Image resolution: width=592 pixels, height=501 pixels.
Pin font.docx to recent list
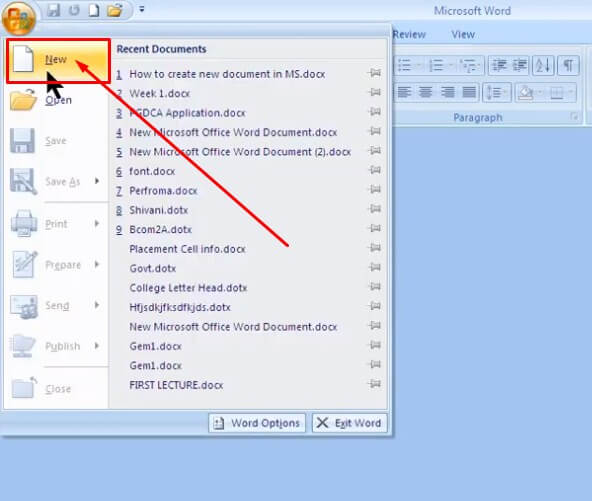(375, 170)
